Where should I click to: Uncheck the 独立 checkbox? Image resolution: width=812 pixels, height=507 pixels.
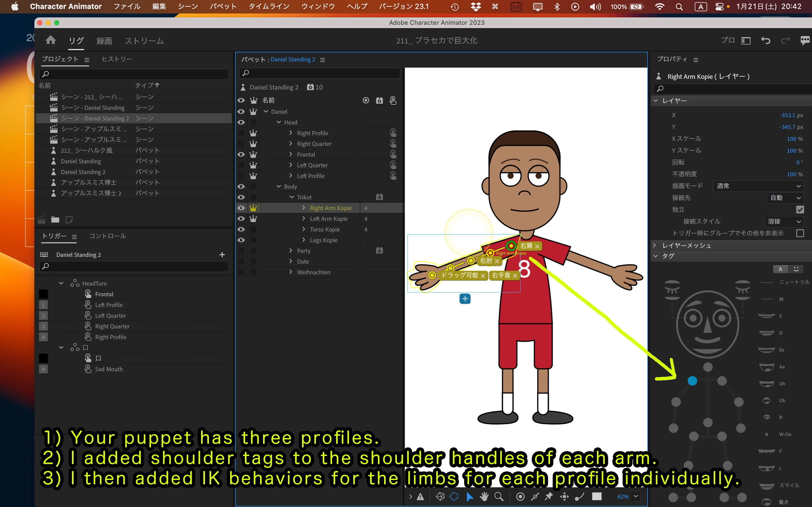(x=800, y=210)
